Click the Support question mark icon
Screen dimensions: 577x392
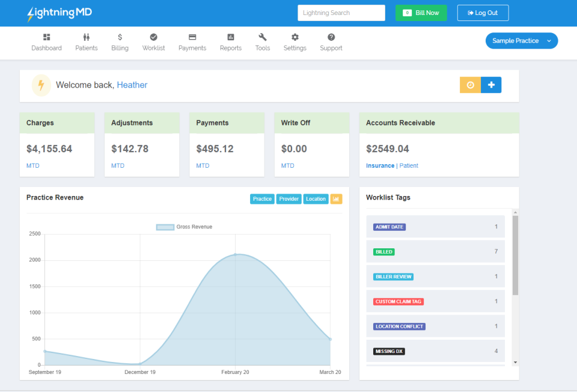click(x=331, y=37)
